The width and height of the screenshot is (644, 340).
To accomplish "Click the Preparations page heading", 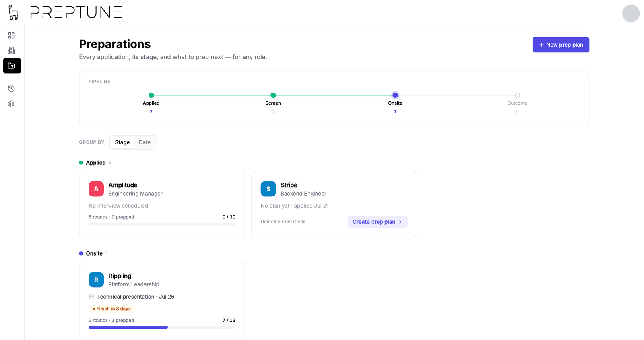I will [x=115, y=44].
